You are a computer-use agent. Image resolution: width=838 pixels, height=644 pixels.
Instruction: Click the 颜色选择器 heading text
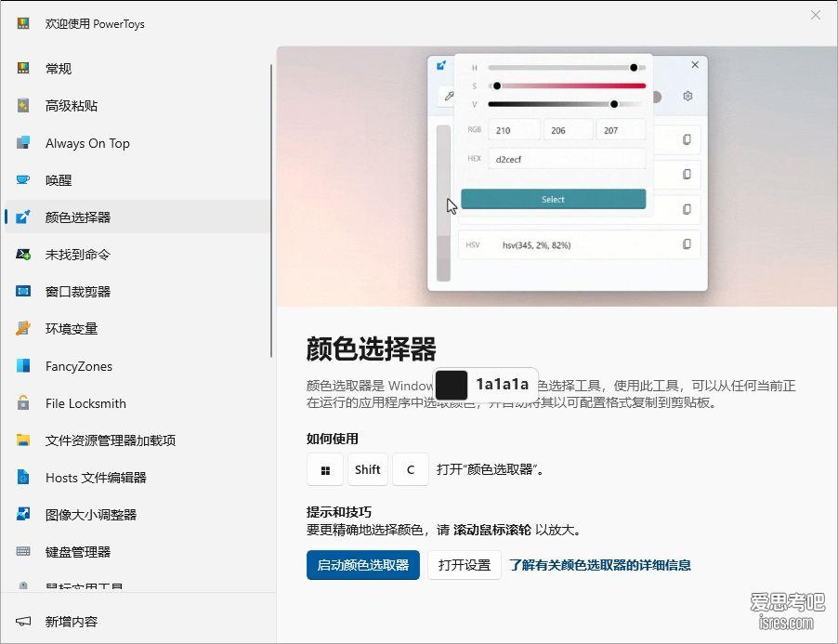click(371, 349)
